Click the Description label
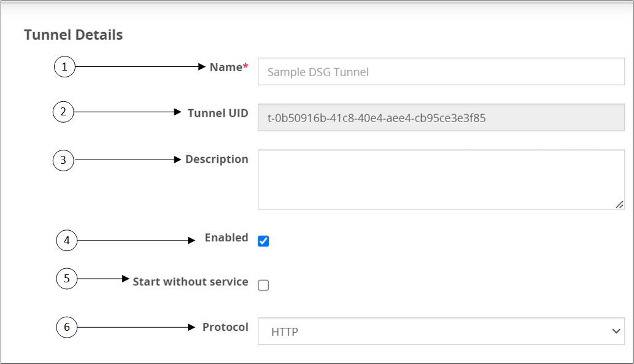 pyautogui.click(x=217, y=160)
